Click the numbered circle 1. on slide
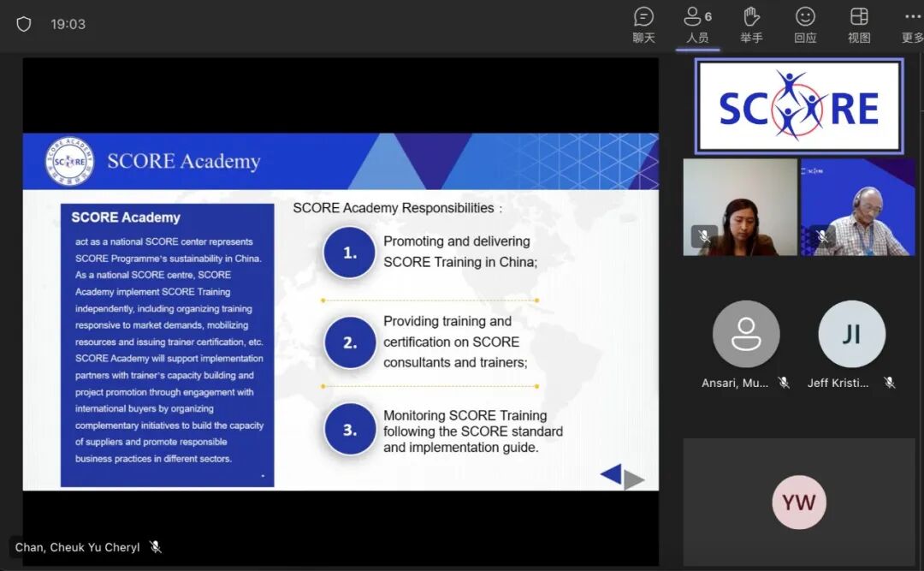 coord(349,253)
